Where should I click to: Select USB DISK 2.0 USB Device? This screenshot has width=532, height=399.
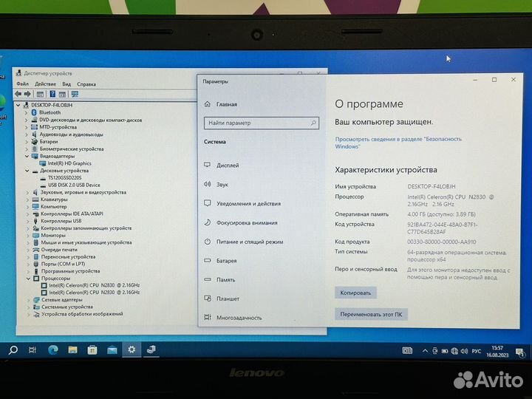(74, 185)
